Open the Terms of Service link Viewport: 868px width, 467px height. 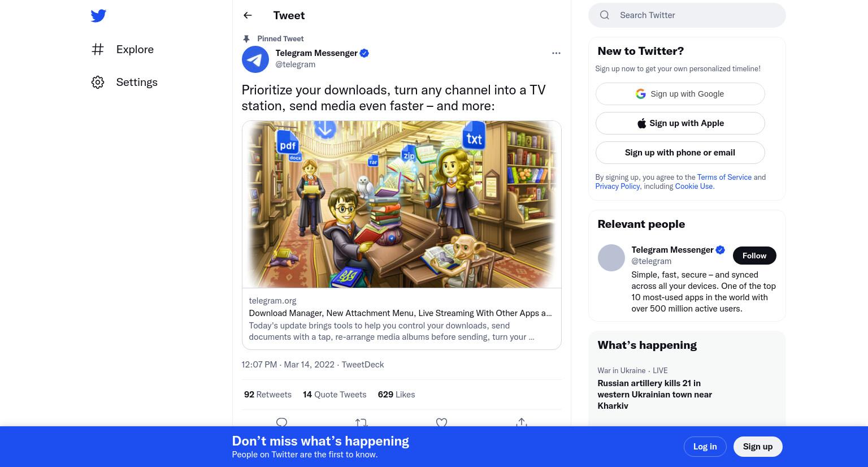tap(724, 177)
